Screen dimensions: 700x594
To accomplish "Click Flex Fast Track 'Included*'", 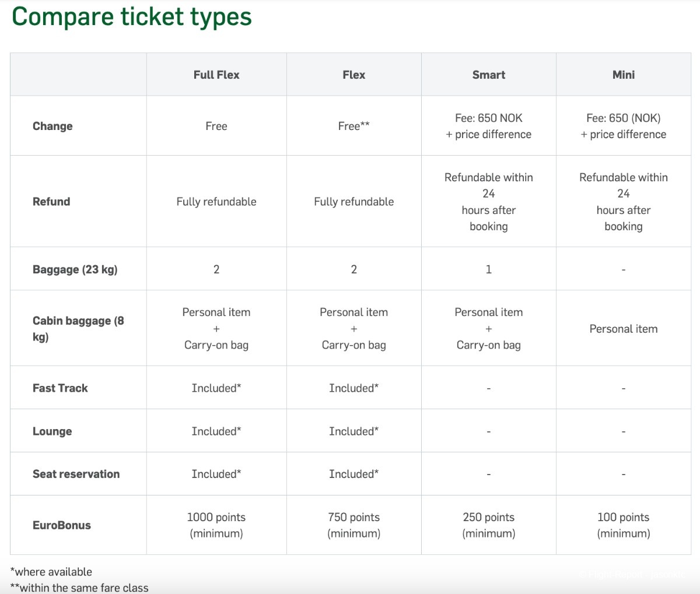I will pos(354,388).
